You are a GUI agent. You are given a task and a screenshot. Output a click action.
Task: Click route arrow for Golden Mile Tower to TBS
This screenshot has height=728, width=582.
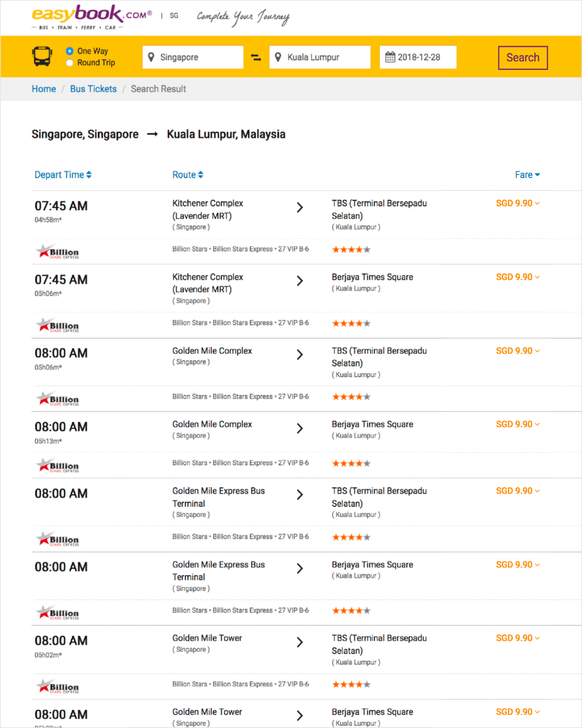click(x=300, y=642)
